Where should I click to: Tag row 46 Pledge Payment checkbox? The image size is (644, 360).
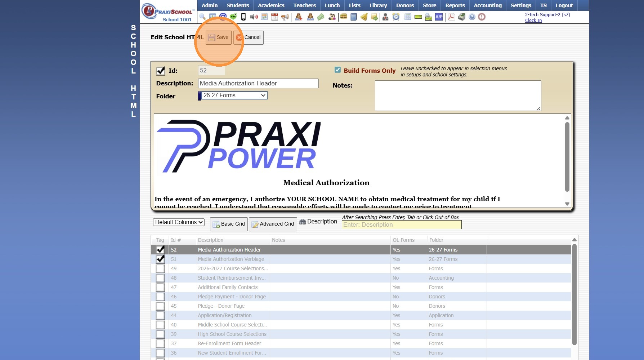(x=160, y=297)
